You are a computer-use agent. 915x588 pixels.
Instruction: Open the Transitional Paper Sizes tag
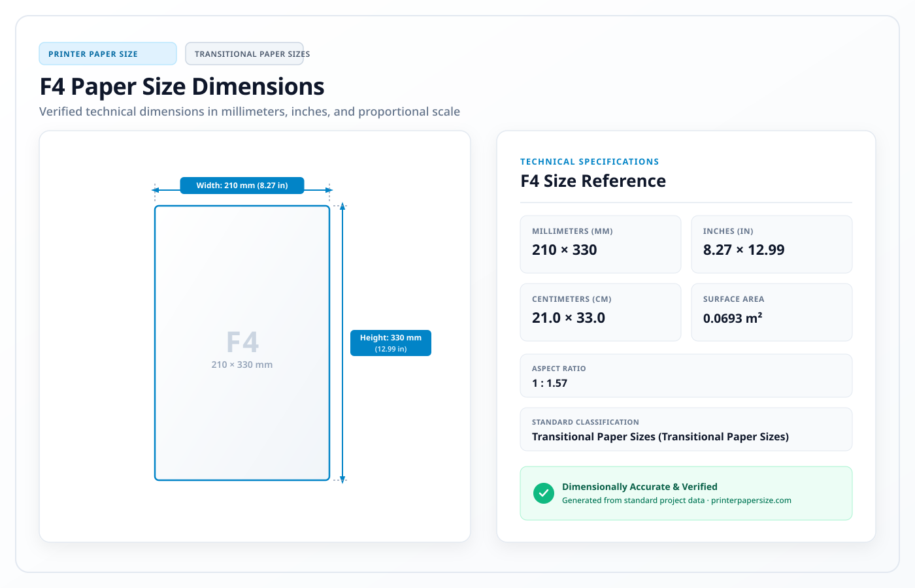[x=244, y=54]
